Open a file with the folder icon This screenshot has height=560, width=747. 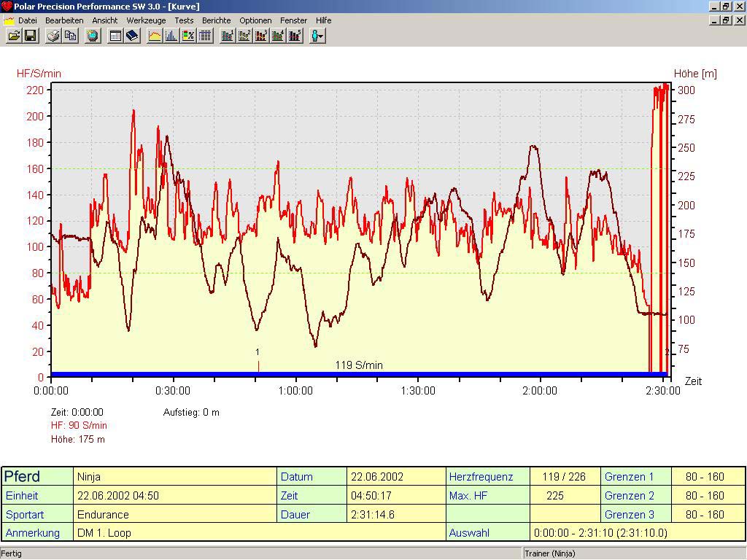point(15,36)
